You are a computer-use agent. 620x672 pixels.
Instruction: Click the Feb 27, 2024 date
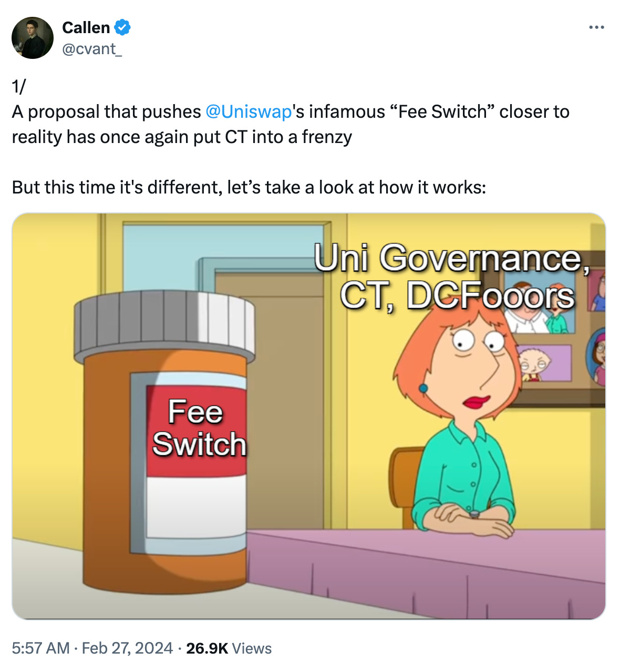(127, 648)
